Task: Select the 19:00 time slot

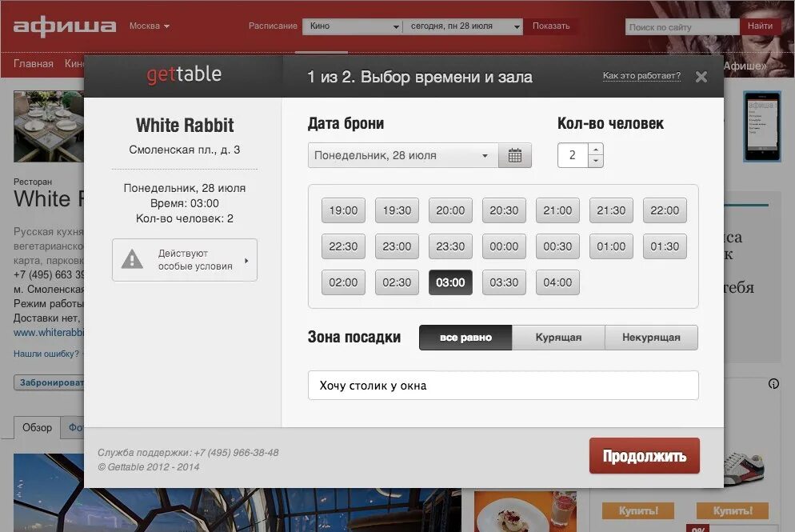Action: pyautogui.click(x=343, y=210)
